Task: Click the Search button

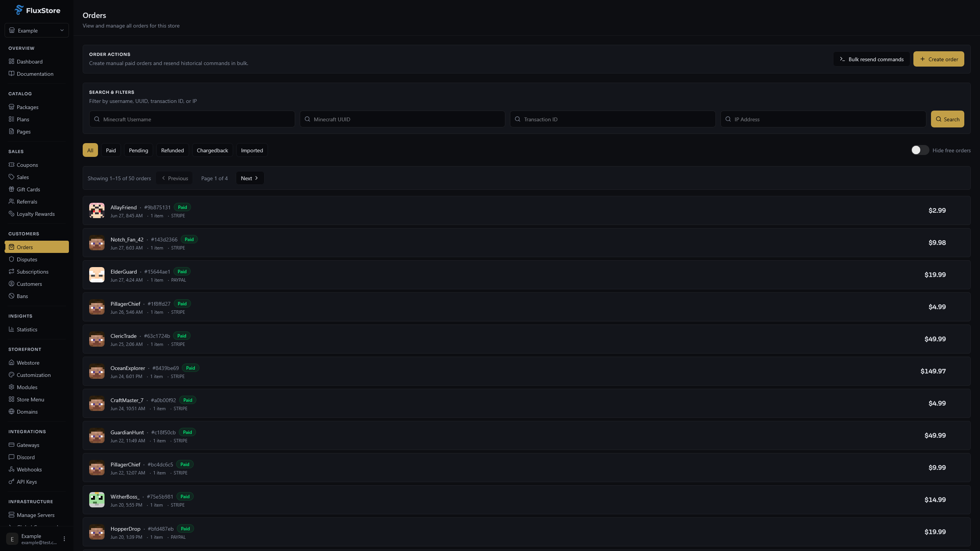Action: [x=947, y=119]
